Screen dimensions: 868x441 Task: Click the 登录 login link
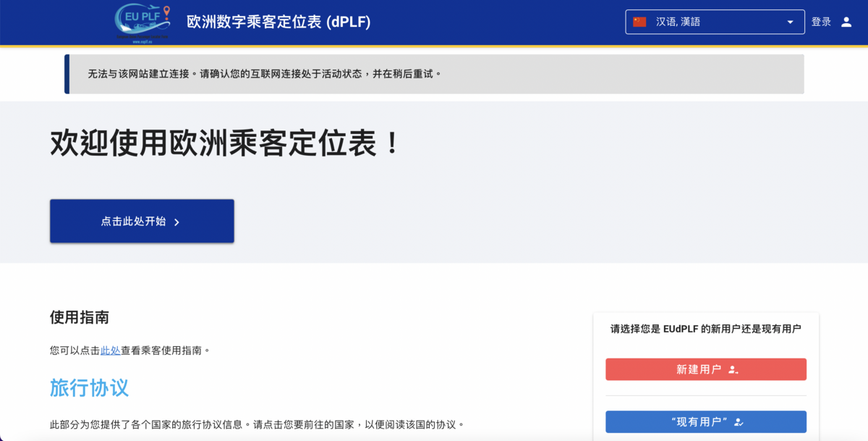coord(821,22)
